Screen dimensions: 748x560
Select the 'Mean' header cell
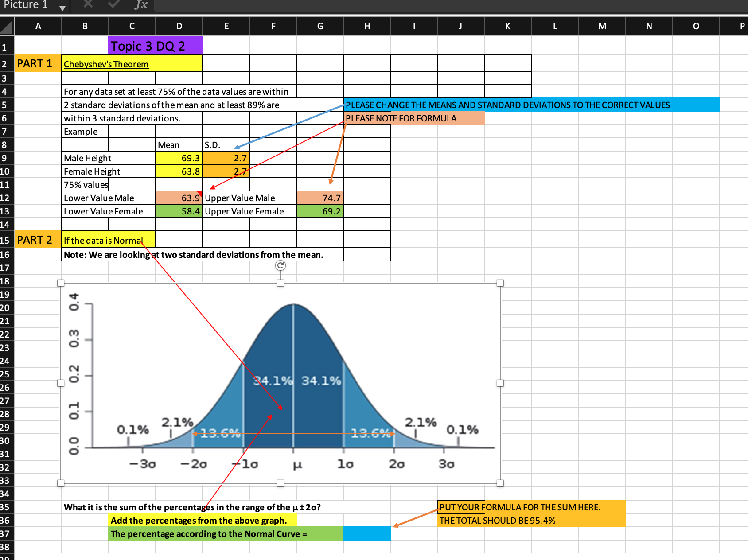[x=179, y=145]
